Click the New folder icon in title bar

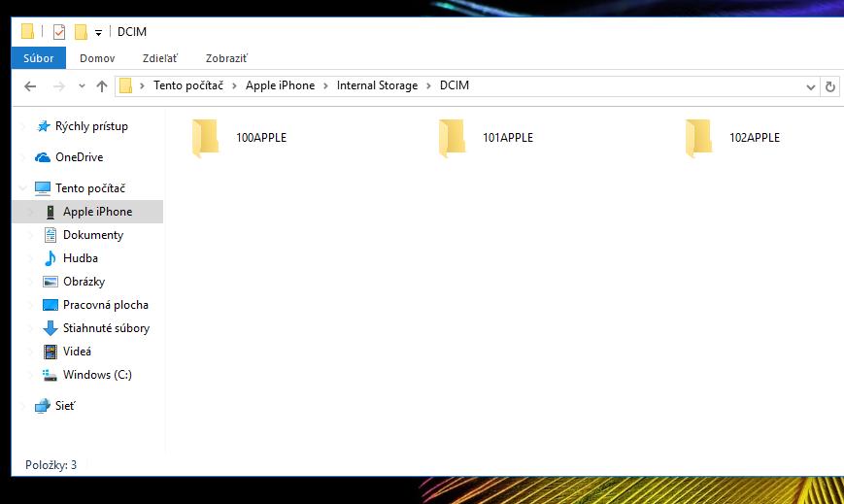(81, 32)
